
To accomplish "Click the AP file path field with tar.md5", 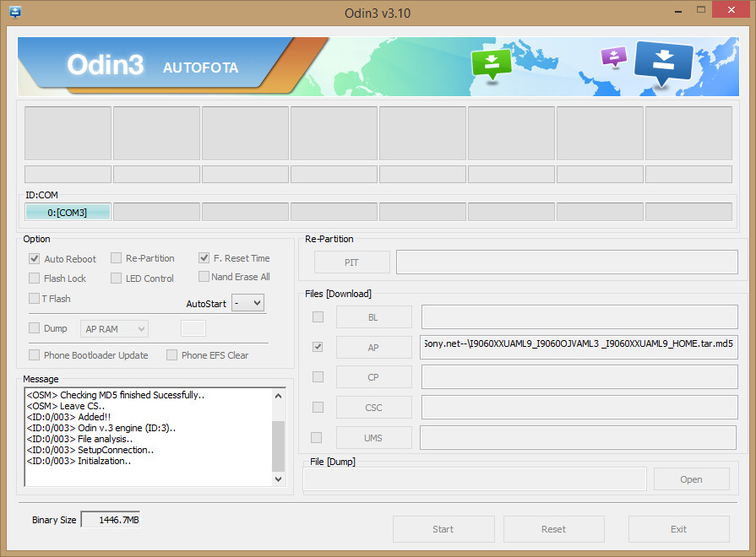I will [579, 347].
